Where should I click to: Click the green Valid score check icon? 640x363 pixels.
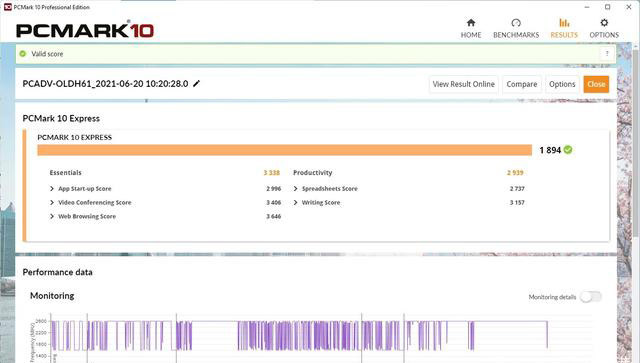(x=23, y=53)
